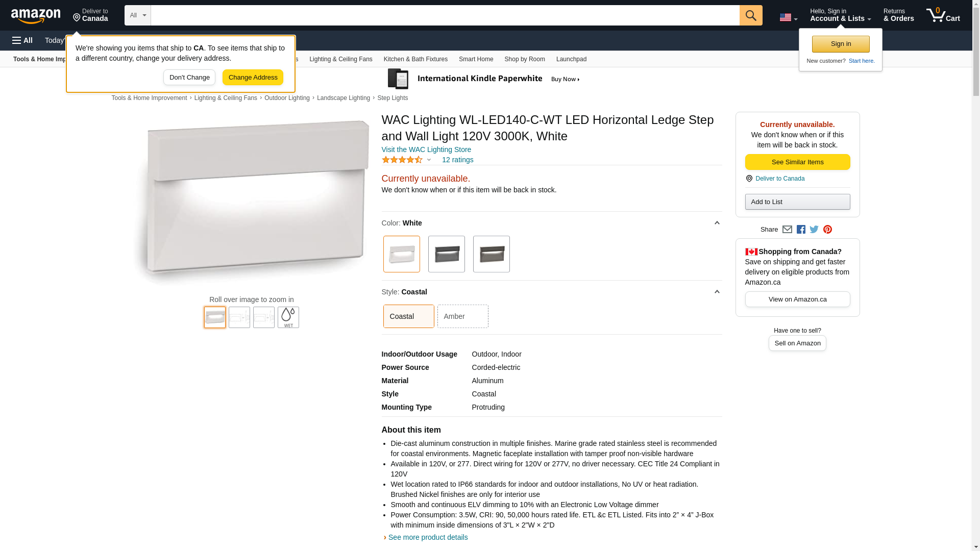Open the Smart Home menu item
980x551 pixels.
[476, 59]
